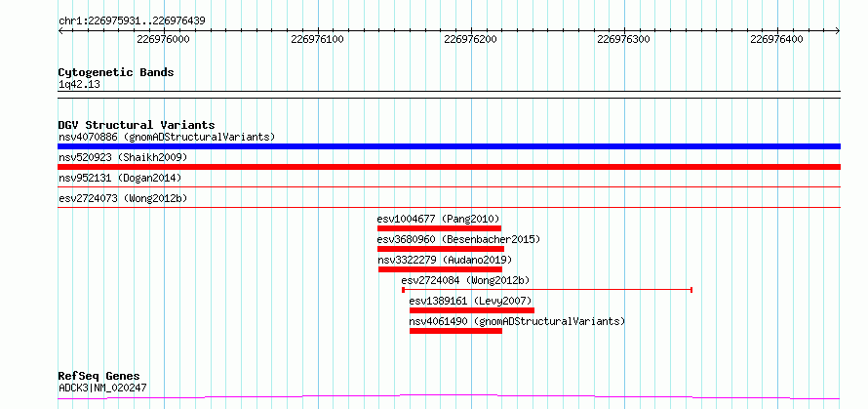Click the red bar under esv3680960
This screenshot has width=868, height=409.
[441, 249]
